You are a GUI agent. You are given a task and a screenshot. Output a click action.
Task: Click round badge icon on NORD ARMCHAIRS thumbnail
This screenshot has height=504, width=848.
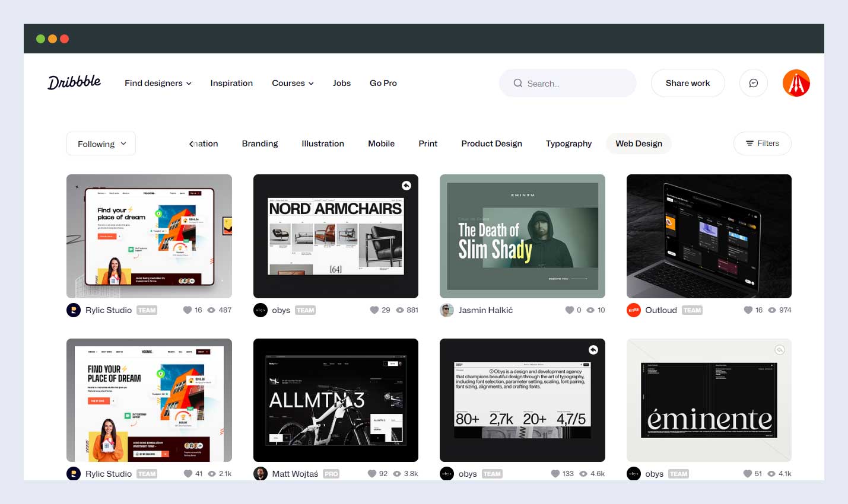(x=406, y=186)
